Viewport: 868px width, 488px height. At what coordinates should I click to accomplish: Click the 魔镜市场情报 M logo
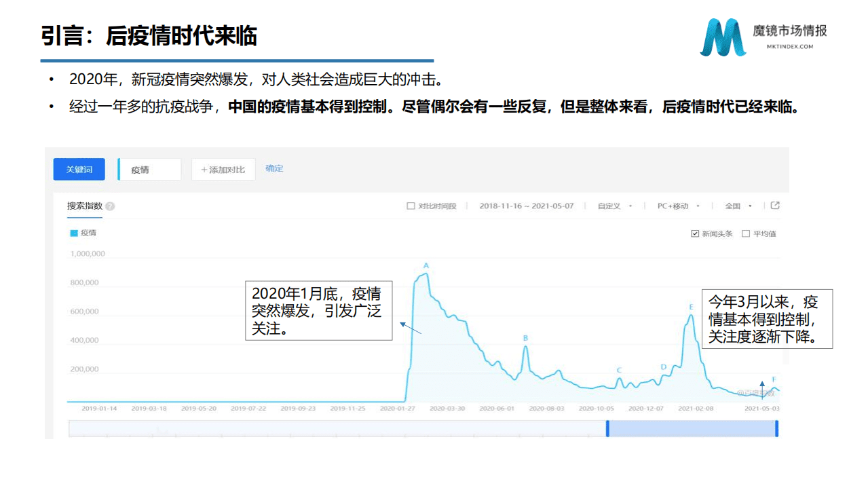[x=722, y=37]
